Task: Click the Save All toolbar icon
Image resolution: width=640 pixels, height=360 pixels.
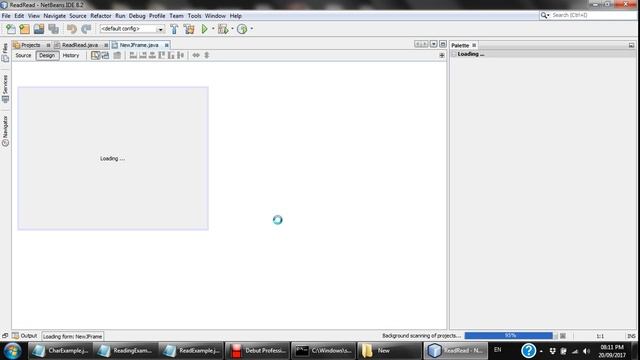Action: [x=53, y=29]
